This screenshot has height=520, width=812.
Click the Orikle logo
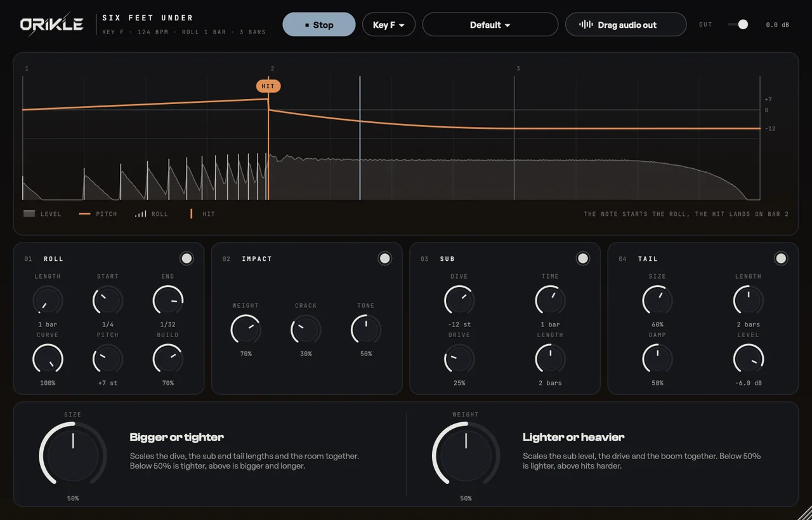pyautogui.click(x=52, y=24)
